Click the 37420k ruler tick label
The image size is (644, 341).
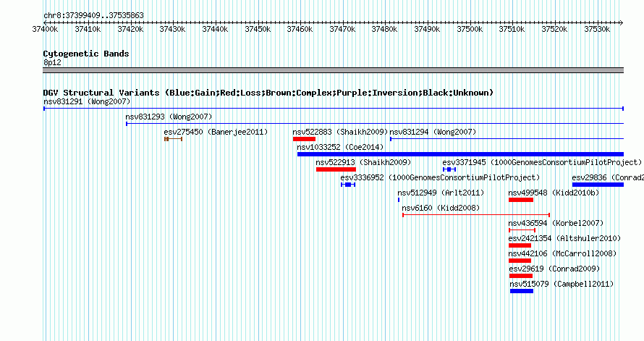click(x=130, y=29)
